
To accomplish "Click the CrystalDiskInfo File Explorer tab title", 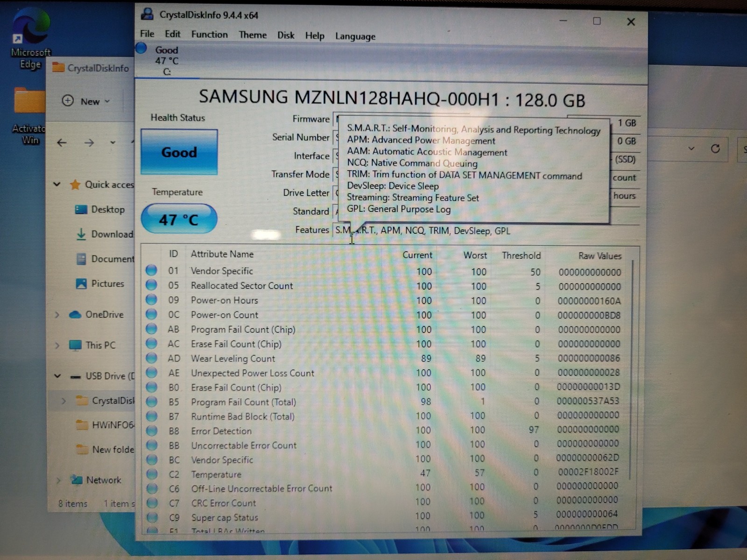I will point(98,68).
